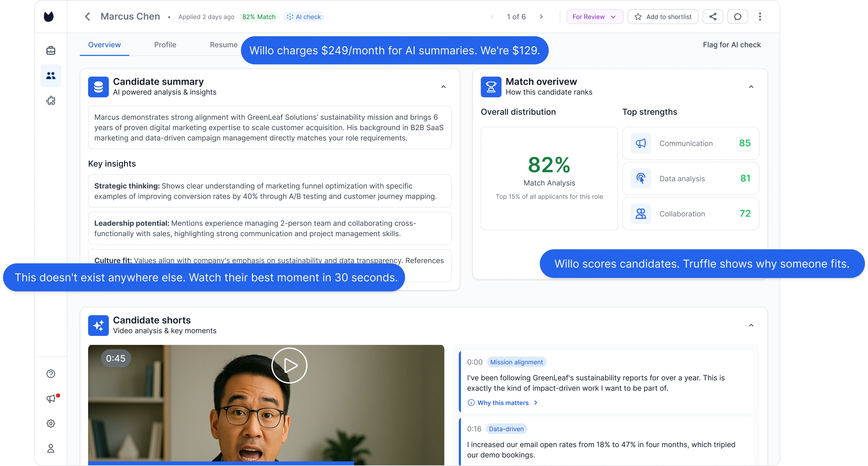
Task: Collapse the Candidate summary section
Action: [443, 87]
